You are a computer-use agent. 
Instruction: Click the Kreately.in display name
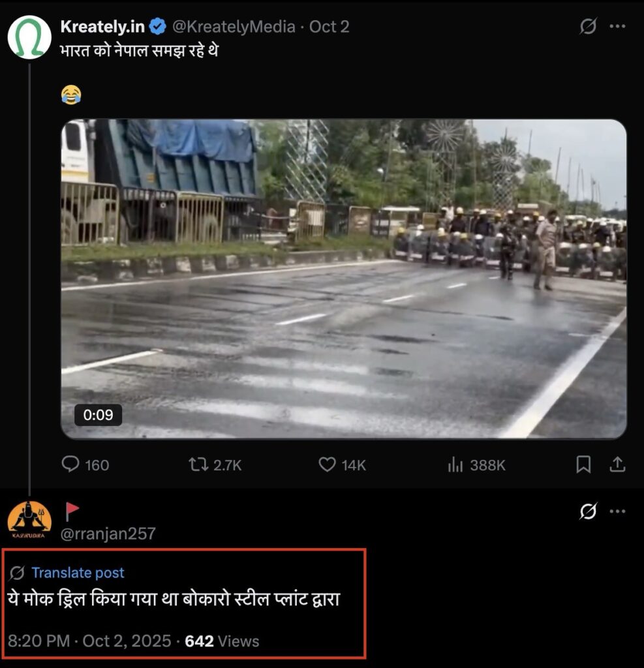(x=102, y=27)
